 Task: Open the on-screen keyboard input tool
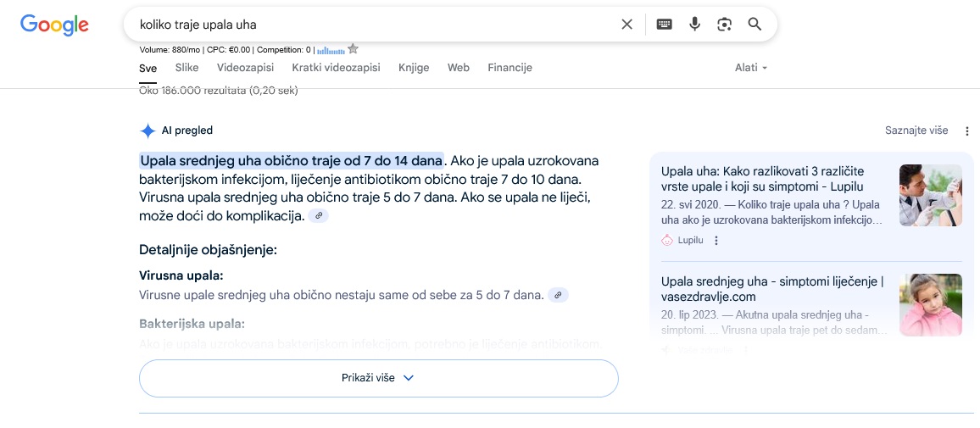tap(665, 25)
